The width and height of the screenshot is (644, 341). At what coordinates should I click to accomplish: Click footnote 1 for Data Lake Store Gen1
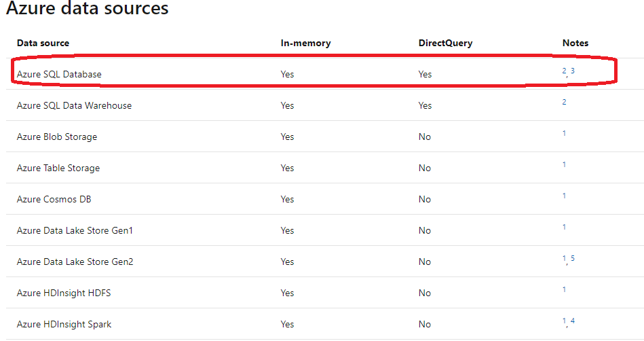[x=564, y=227]
